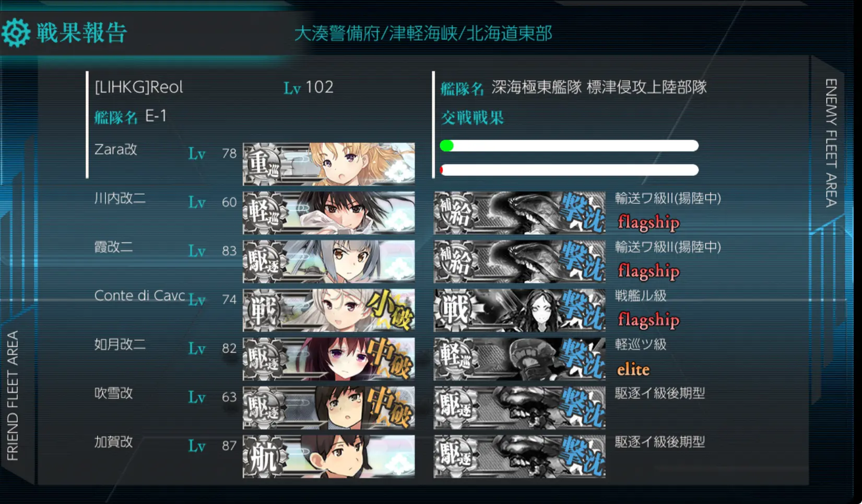This screenshot has height=504, width=862.
Task: Click the red enemy damage gauge bar
Action: click(569, 170)
